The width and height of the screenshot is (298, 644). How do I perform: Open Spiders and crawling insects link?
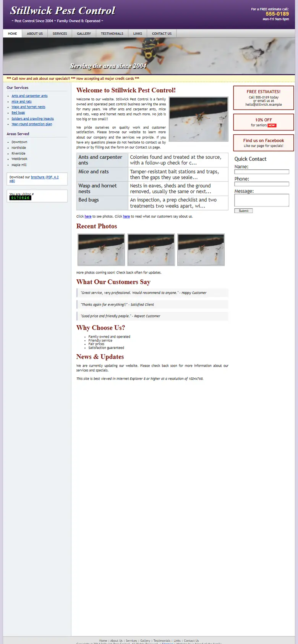32,119
